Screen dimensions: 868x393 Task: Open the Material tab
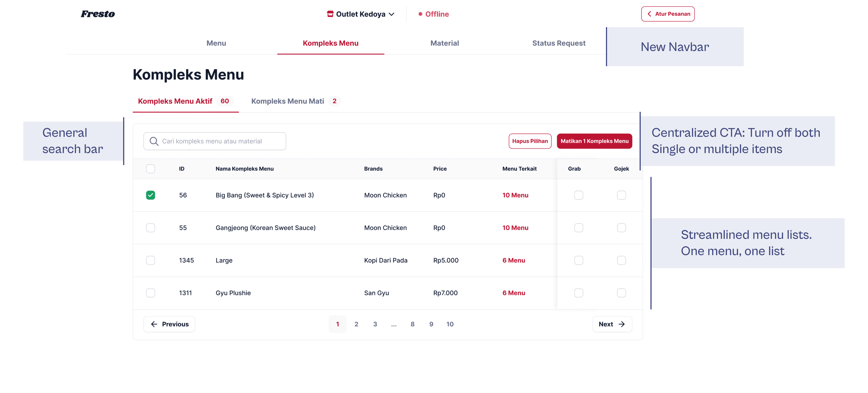tap(445, 43)
